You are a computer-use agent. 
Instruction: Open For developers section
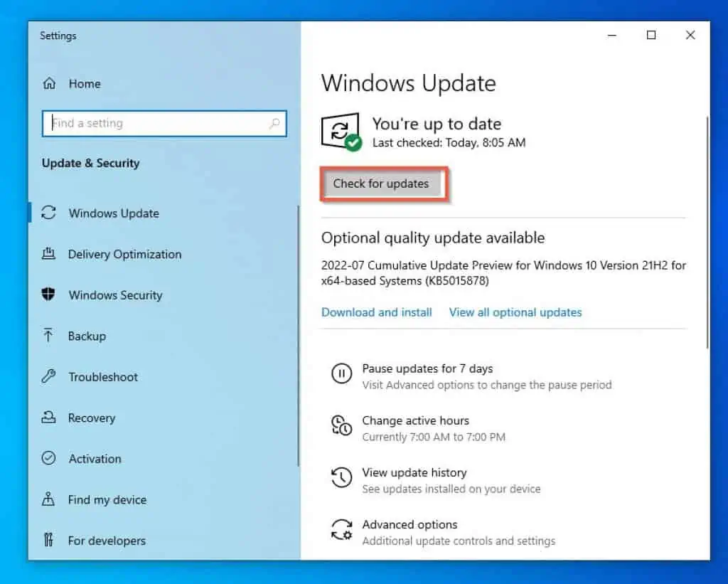(x=107, y=541)
